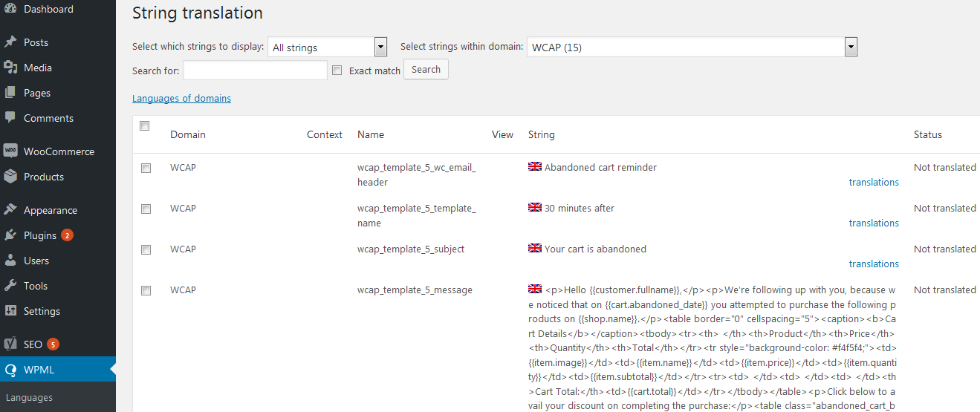Click the UK flag beside 30 minutes after
Image resolution: width=980 pixels, height=412 pixels.
tap(535, 208)
